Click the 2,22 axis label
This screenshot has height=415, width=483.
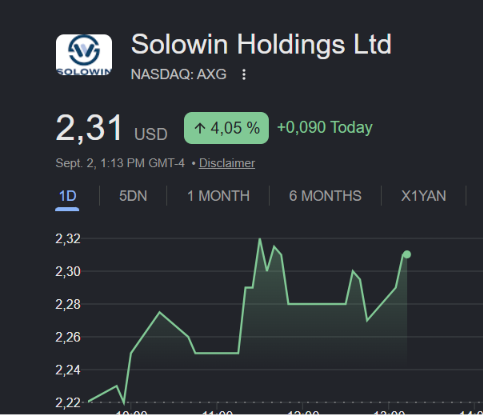click(x=68, y=403)
